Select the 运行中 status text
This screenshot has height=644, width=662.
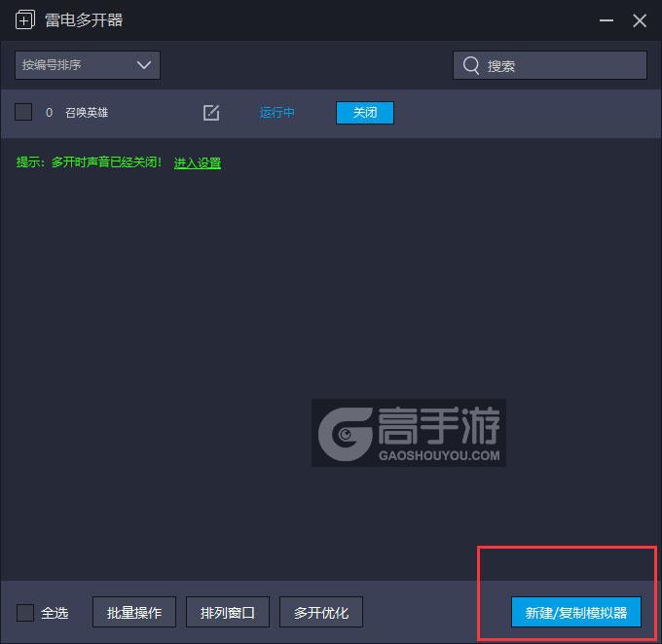[276, 113]
